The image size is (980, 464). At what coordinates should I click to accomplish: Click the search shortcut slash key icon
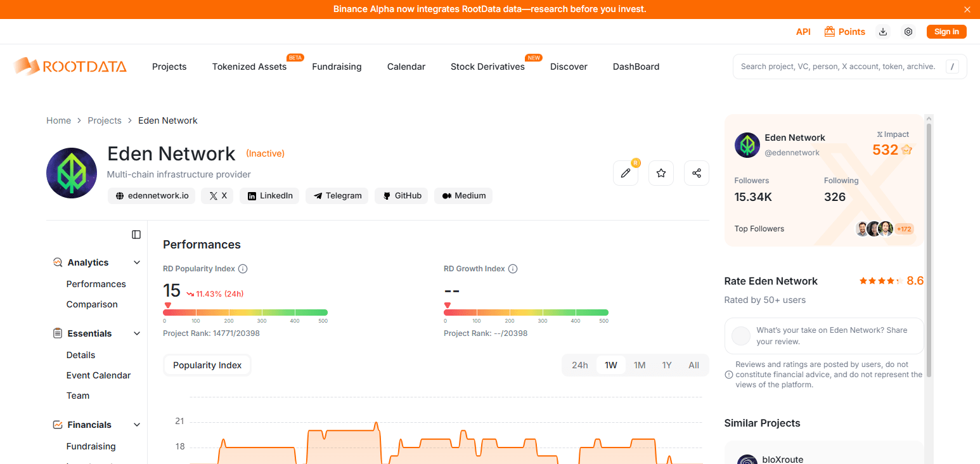click(x=952, y=67)
